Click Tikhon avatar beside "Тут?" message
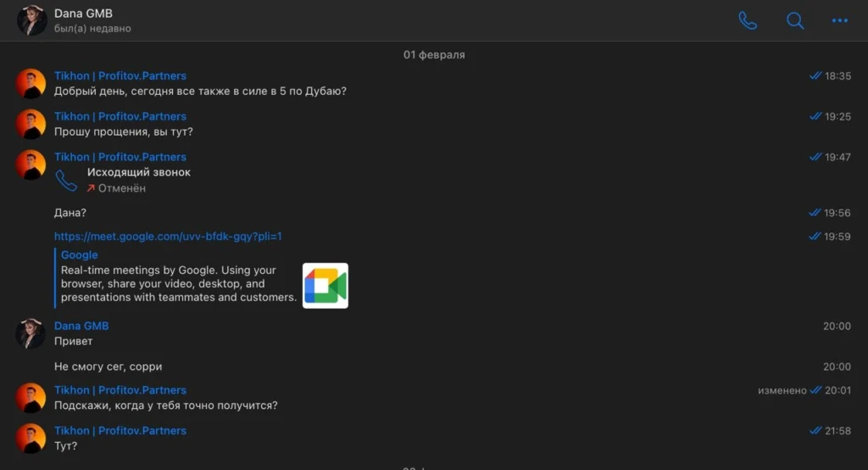Image resolution: width=868 pixels, height=470 pixels. [x=31, y=438]
